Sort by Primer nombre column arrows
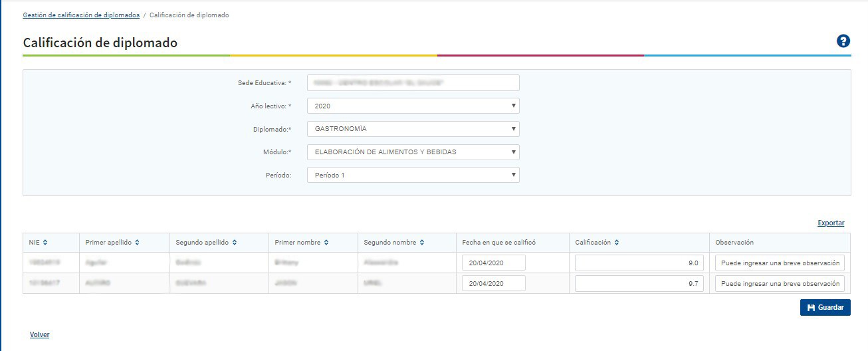The image size is (868, 351). pos(326,243)
